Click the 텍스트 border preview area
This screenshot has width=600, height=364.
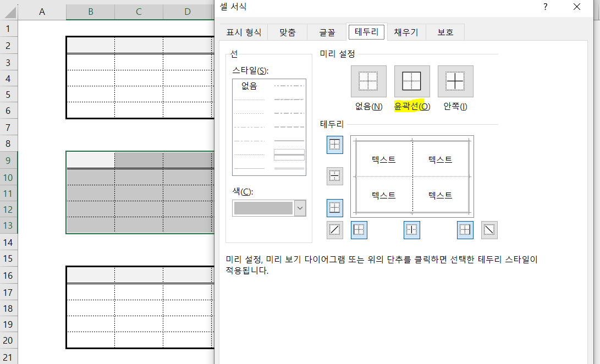(412, 176)
